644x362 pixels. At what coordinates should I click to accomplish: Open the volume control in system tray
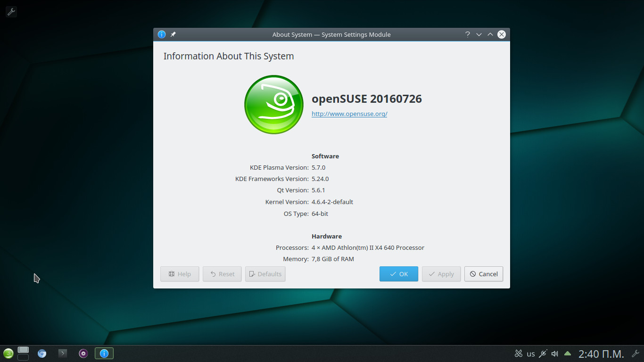[555, 354]
